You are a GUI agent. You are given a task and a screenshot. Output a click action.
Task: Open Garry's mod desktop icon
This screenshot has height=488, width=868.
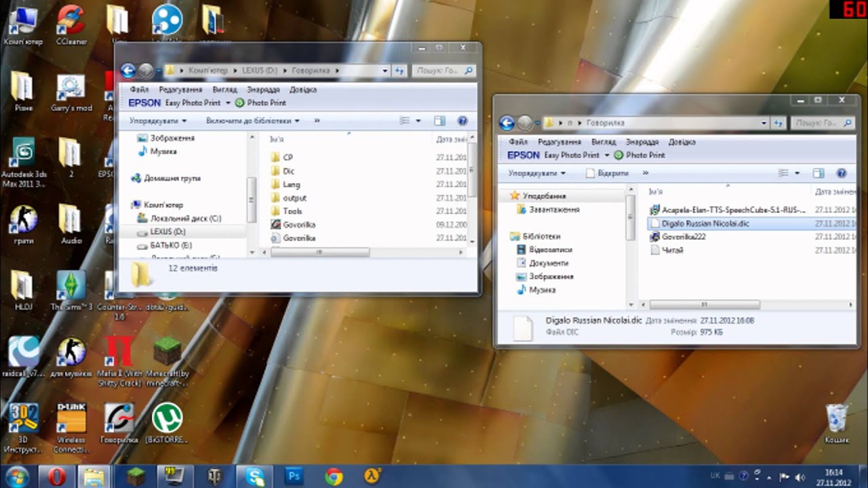tap(71, 91)
